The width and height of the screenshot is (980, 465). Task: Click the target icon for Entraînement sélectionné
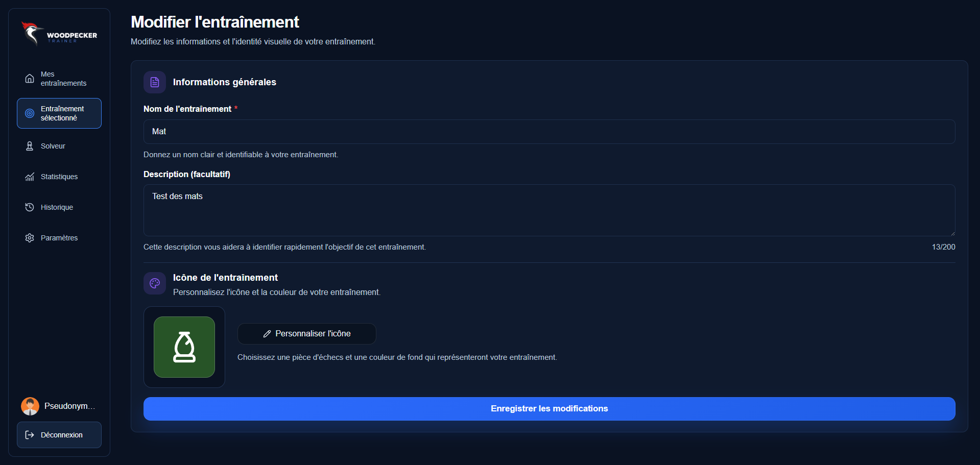coord(30,113)
